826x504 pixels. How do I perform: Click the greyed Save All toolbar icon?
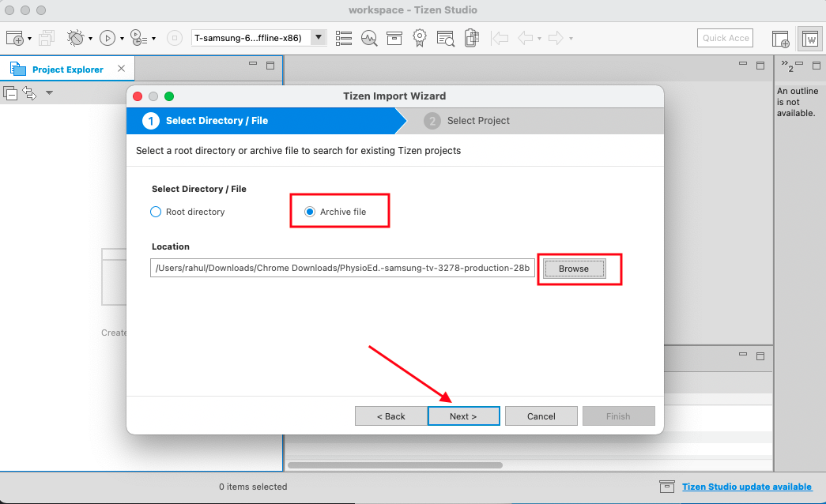[47, 38]
